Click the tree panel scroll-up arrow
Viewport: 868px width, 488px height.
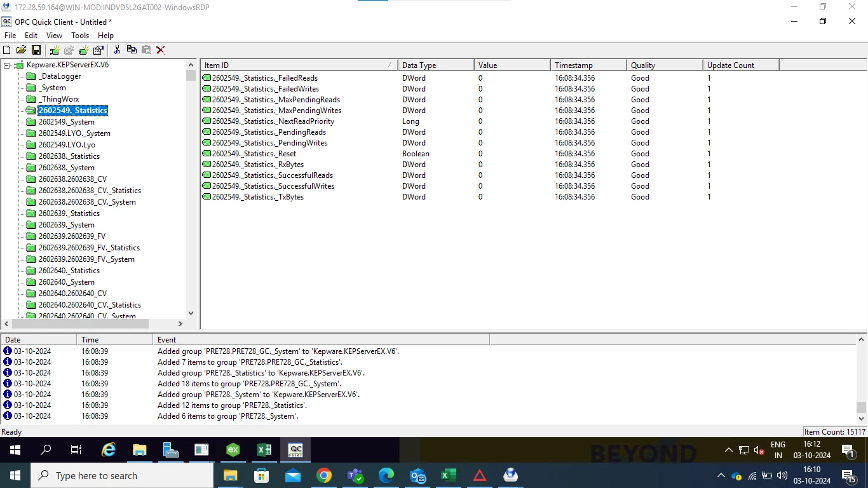click(191, 65)
